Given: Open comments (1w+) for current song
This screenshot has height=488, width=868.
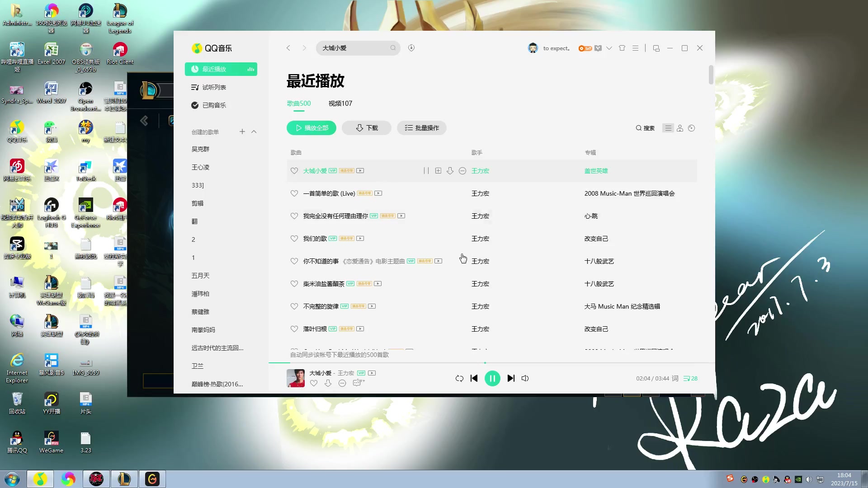Looking at the screenshot, I should pyautogui.click(x=359, y=383).
